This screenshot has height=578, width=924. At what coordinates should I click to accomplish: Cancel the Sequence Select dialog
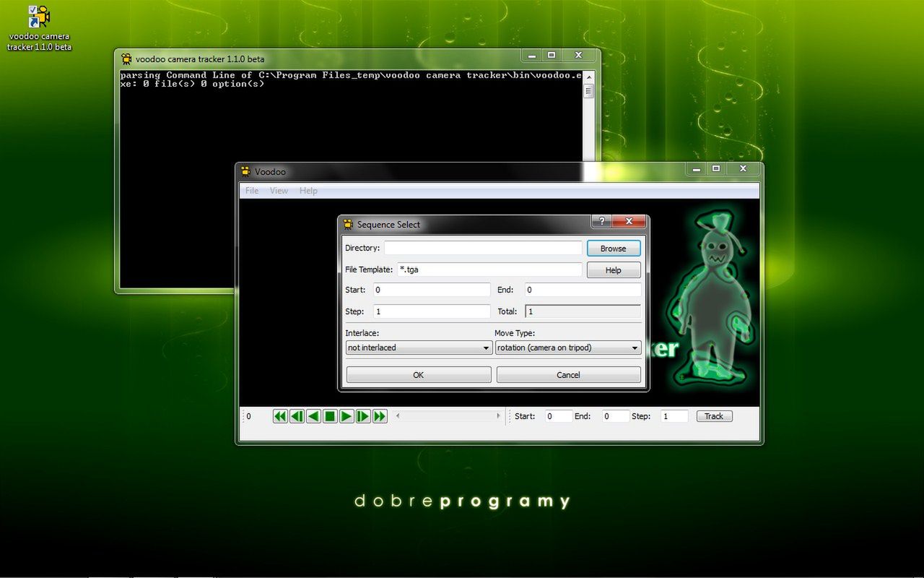click(569, 375)
